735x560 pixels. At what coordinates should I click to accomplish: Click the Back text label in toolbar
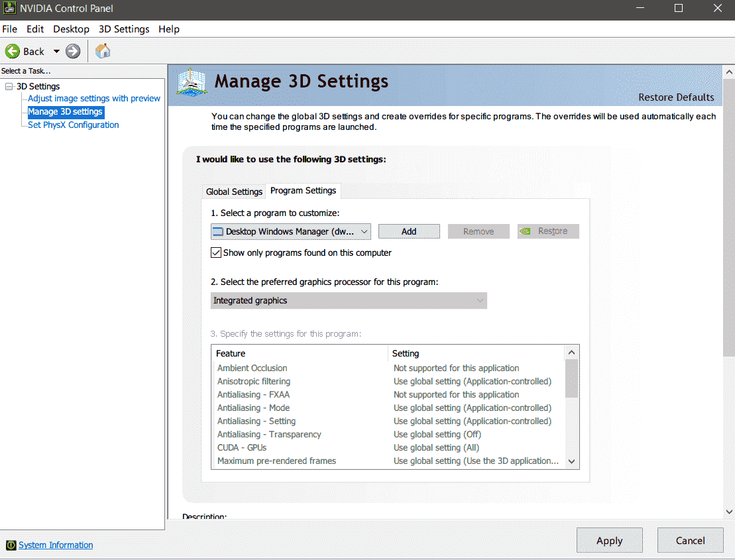(x=34, y=52)
